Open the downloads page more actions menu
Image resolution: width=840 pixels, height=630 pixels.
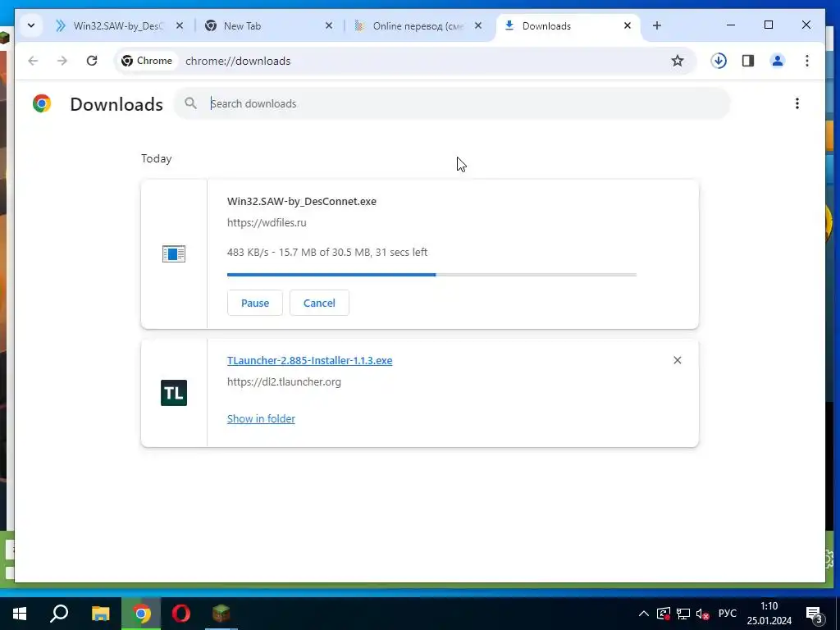click(x=797, y=103)
